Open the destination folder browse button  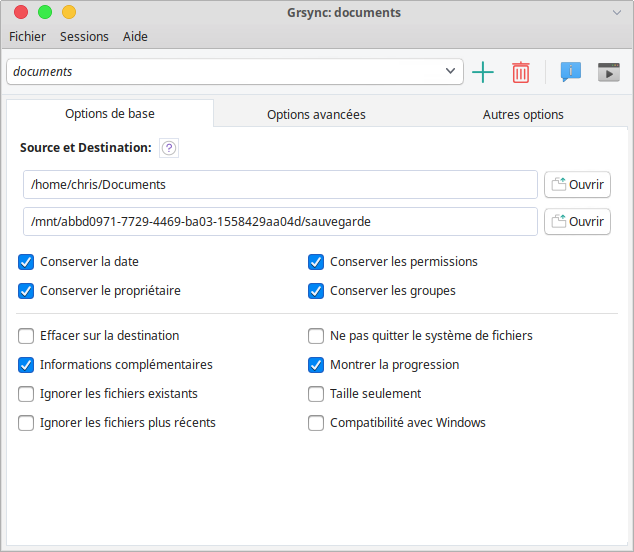tap(577, 221)
